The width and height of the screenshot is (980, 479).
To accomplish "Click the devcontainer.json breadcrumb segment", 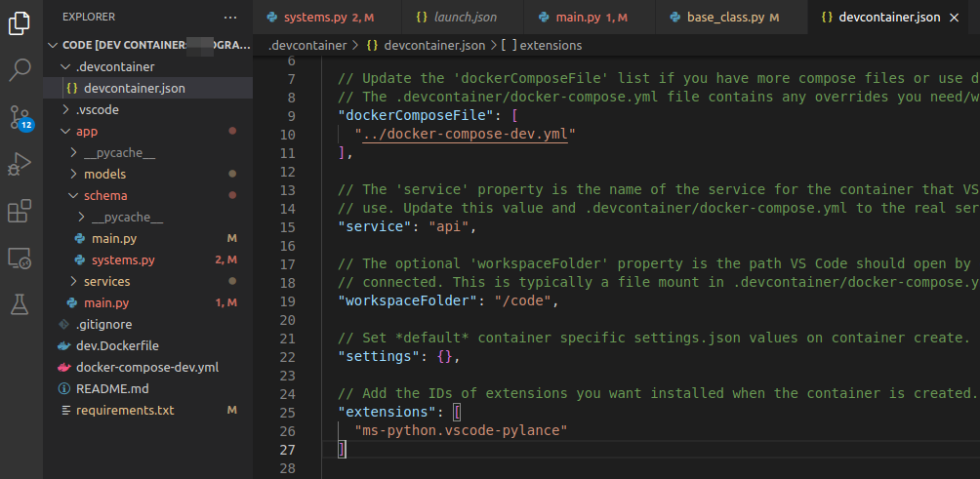I will click(x=434, y=46).
